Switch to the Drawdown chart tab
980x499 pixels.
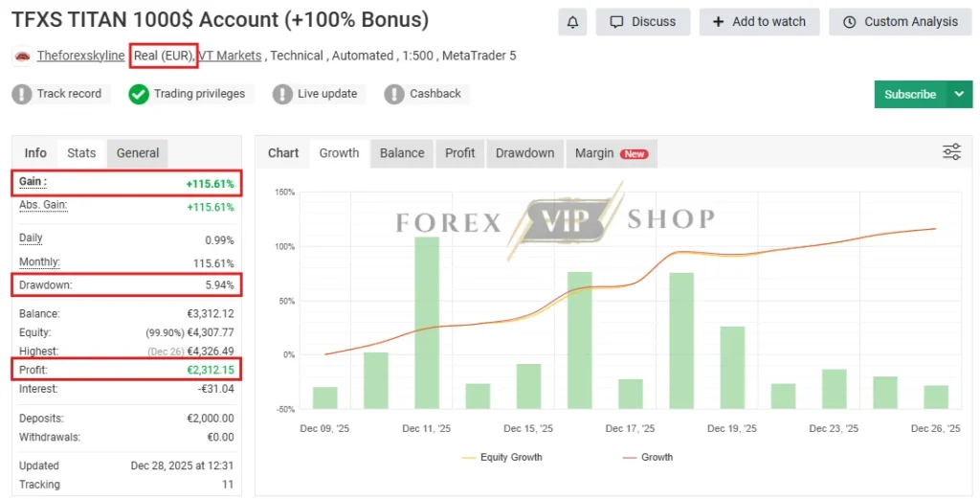coord(525,153)
